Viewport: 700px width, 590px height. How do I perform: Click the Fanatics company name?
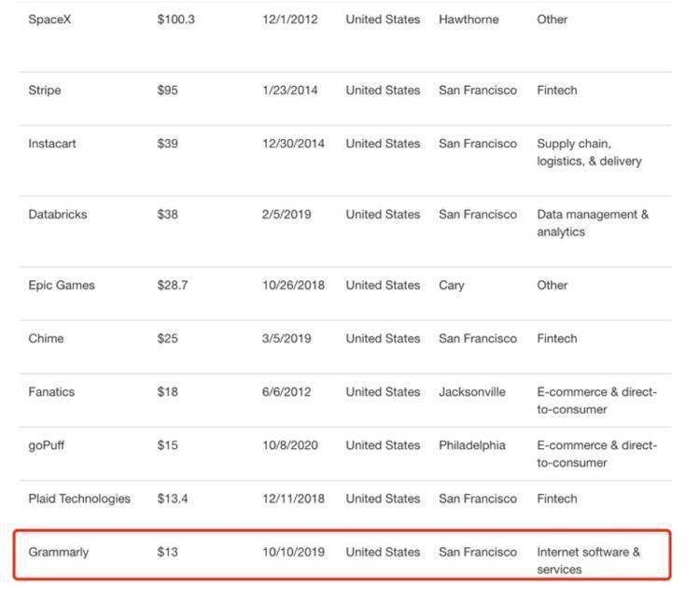pyautogui.click(x=53, y=392)
